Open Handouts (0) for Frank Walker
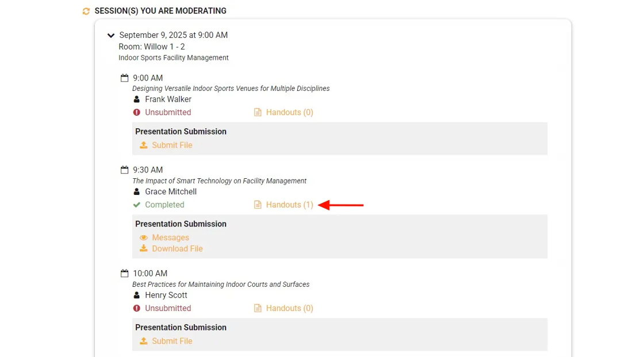 290,112
